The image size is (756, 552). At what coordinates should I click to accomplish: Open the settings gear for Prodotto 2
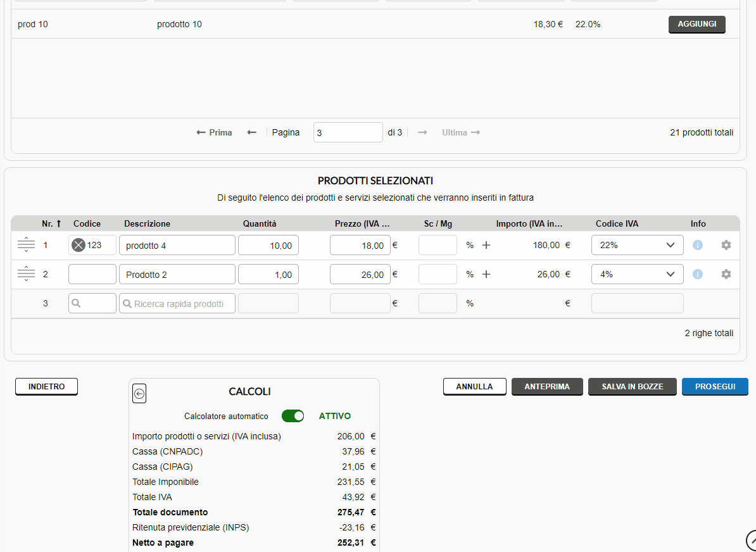726,274
